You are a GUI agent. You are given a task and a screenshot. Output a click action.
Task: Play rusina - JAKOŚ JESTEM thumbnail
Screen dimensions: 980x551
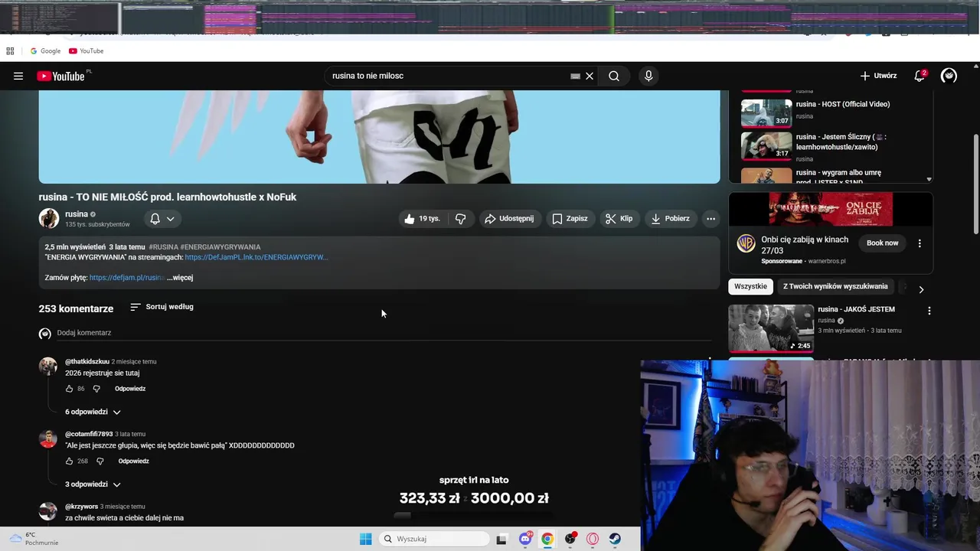pyautogui.click(x=771, y=328)
